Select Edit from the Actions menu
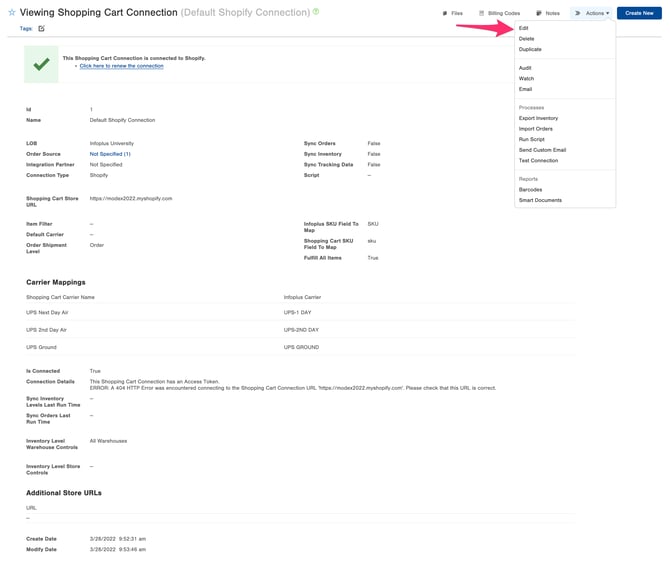670x562 pixels. [x=524, y=28]
